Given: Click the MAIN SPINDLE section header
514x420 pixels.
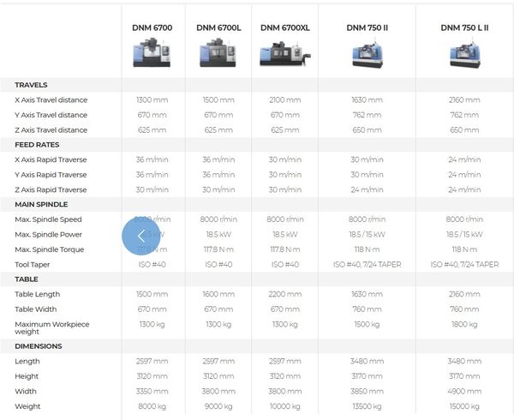Looking at the screenshot, I should tap(41, 204).
